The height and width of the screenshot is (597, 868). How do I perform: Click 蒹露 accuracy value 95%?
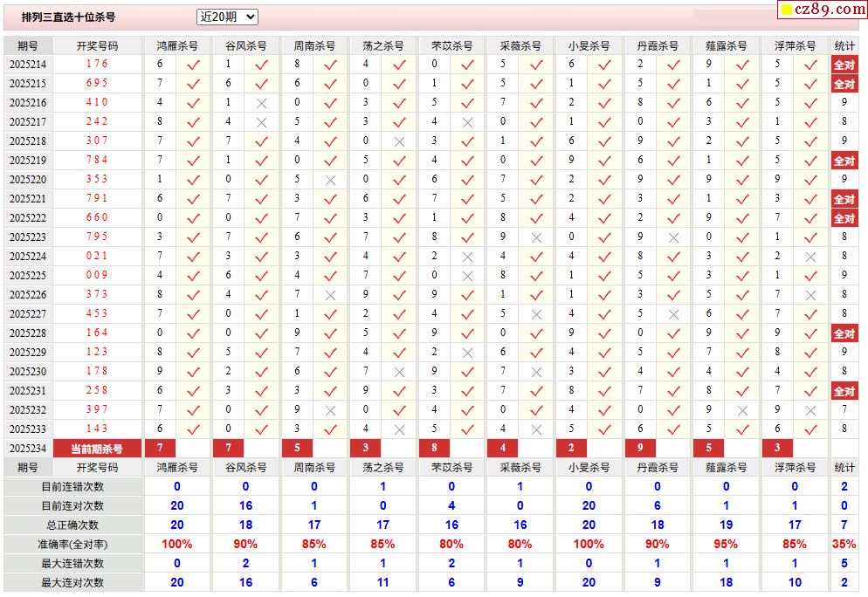click(726, 545)
